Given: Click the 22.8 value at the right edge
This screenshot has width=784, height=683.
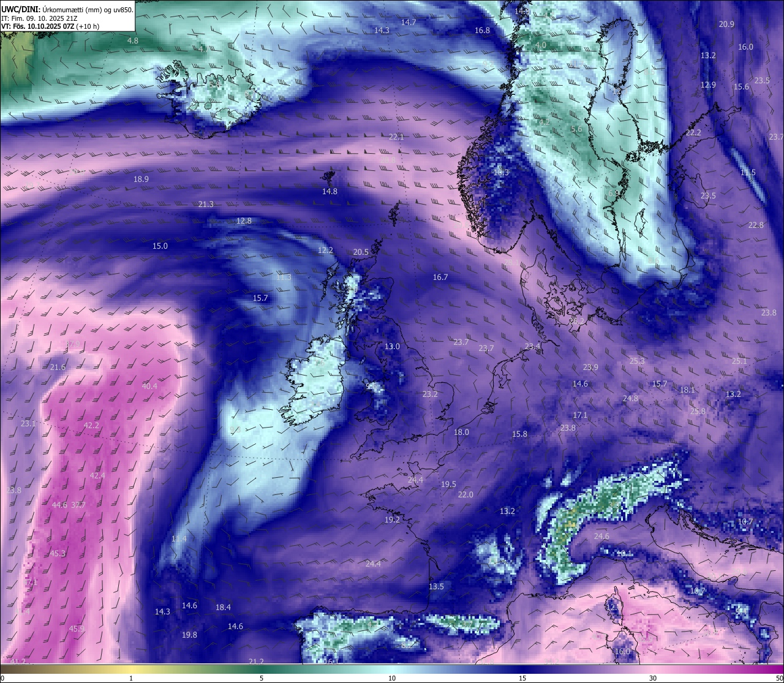Looking at the screenshot, I should (x=756, y=225).
